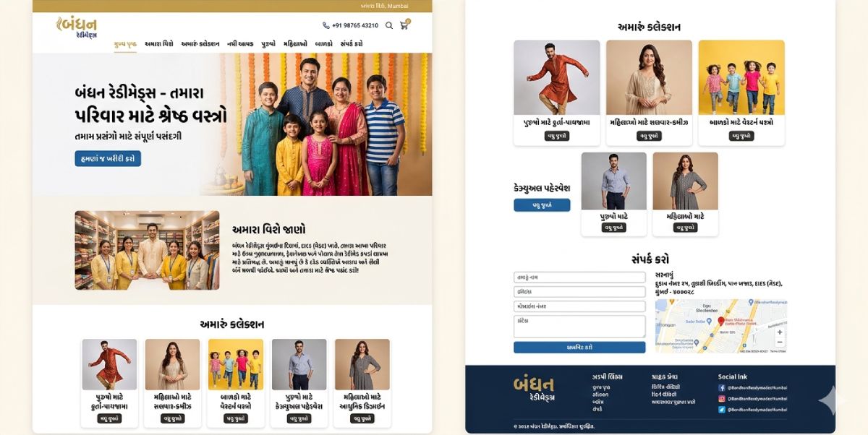Click the blue submit button below contact form
Screen dimensions: 868x435
point(579,348)
